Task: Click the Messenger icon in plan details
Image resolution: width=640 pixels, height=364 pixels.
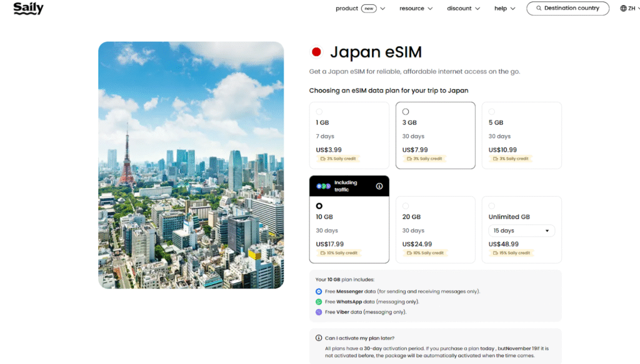Action: [x=319, y=292]
